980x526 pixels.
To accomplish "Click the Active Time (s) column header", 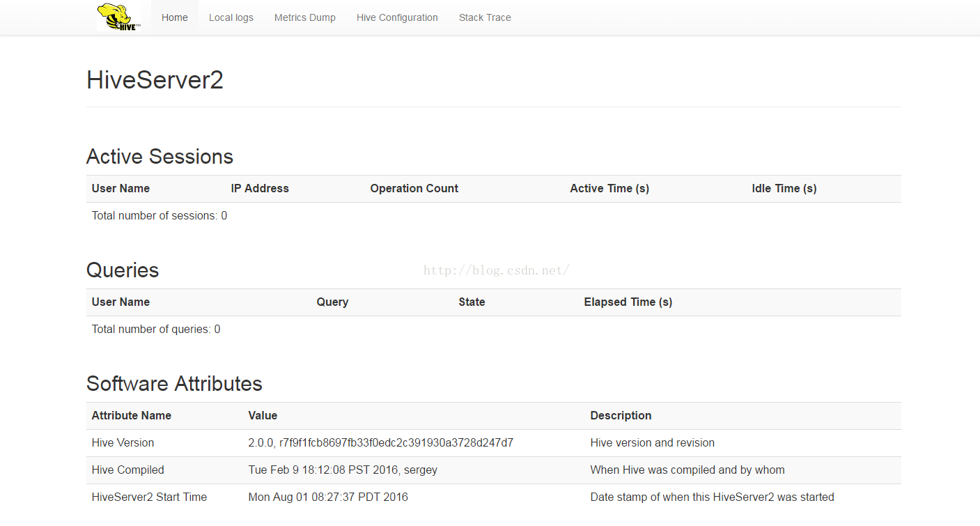I will point(609,188).
